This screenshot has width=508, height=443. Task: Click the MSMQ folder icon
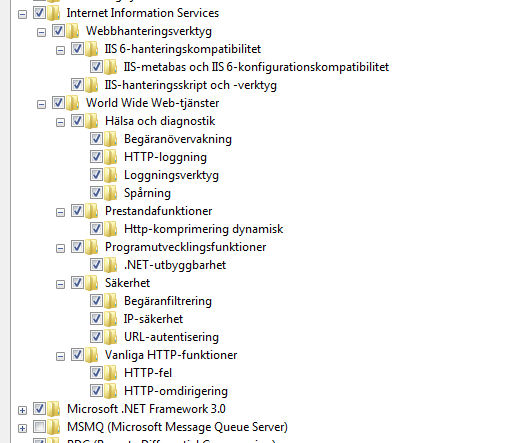click(53, 427)
